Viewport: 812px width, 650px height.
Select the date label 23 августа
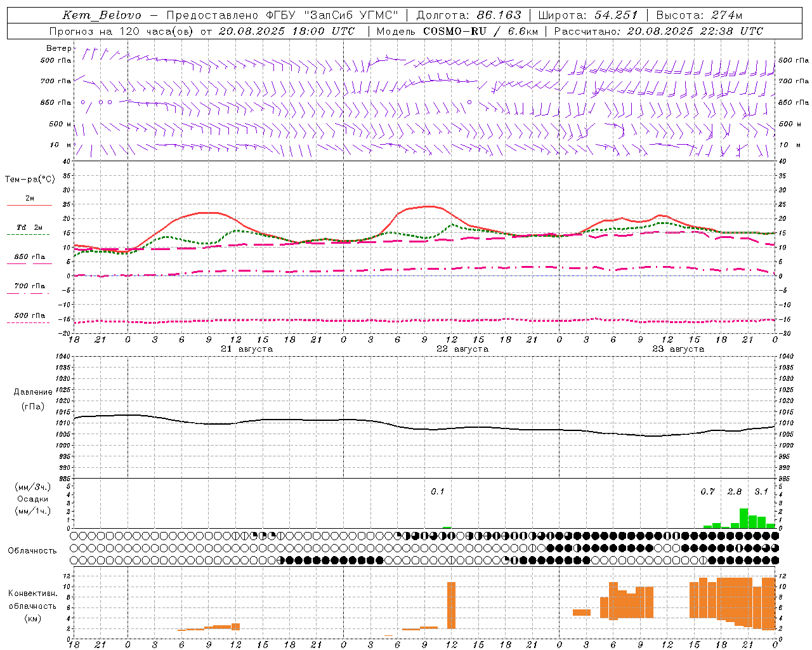pos(678,349)
